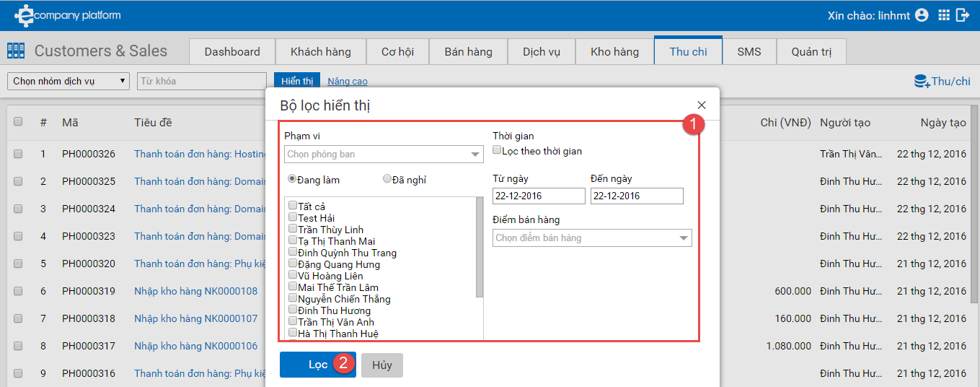Expand the Chọn điểm bán hàng dropdown
Image resolution: width=980 pixels, height=387 pixels.
click(x=592, y=238)
